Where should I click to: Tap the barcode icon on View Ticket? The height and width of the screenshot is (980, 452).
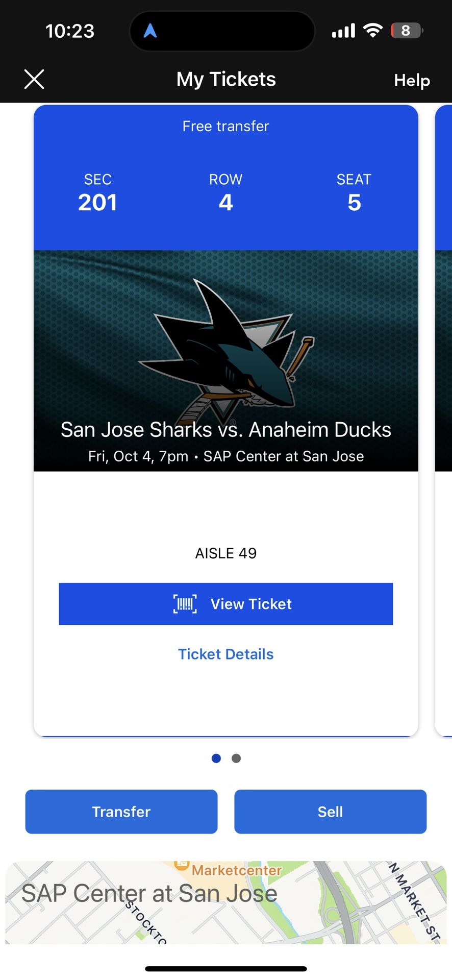185,604
